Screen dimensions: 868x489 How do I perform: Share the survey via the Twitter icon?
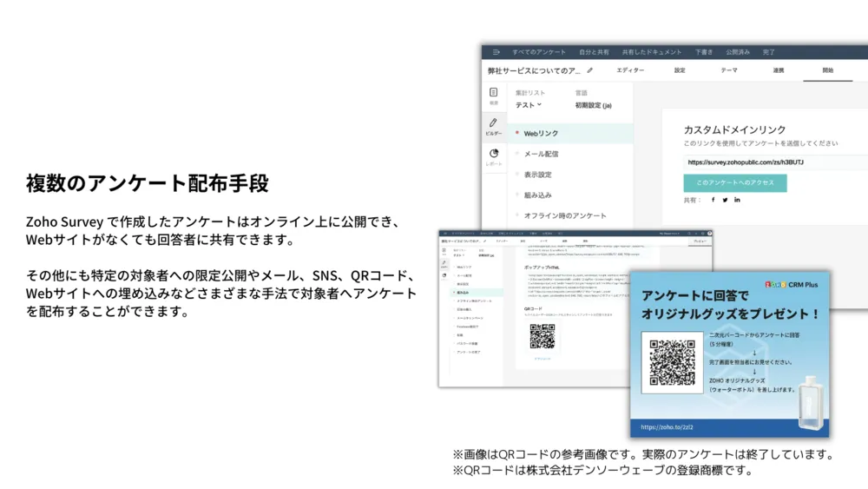(725, 200)
